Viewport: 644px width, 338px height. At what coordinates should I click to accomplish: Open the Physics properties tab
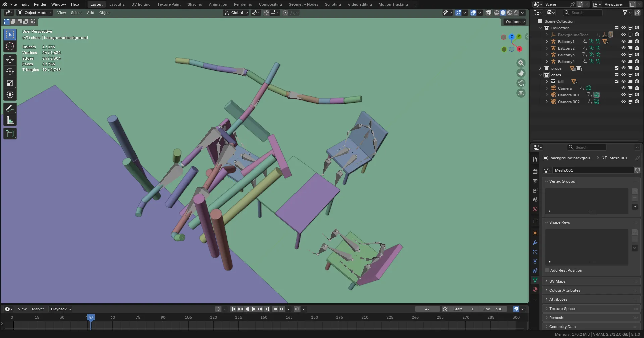[x=535, y=261]
